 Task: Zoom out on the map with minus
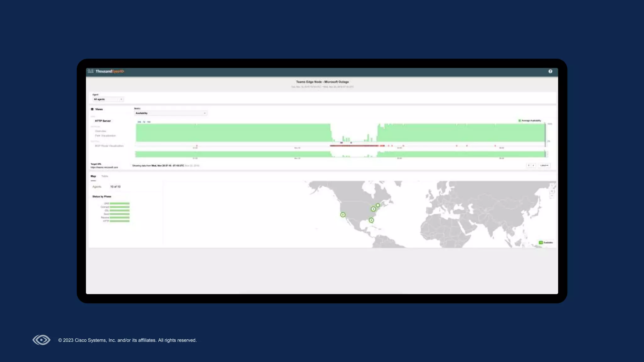click(552, 196)
